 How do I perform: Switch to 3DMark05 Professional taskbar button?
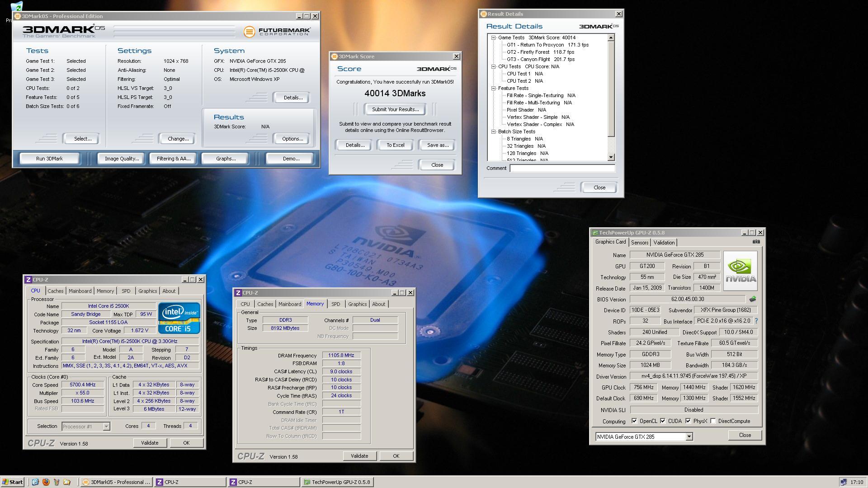click(x=117, y=482)
